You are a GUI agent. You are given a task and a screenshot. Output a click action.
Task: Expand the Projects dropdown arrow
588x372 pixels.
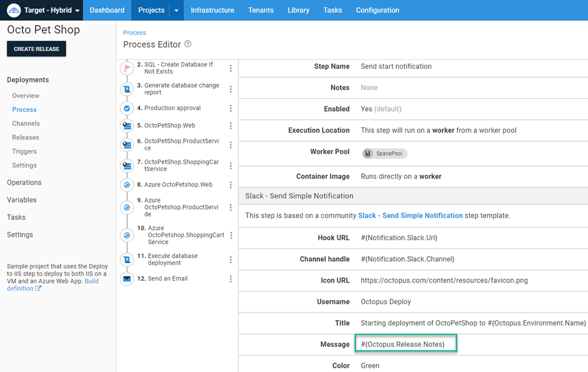[175, 10]
